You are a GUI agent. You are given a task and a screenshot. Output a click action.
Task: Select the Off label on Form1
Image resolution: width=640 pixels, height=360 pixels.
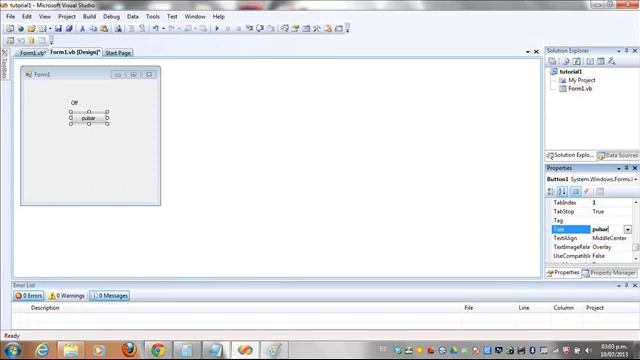74,103
